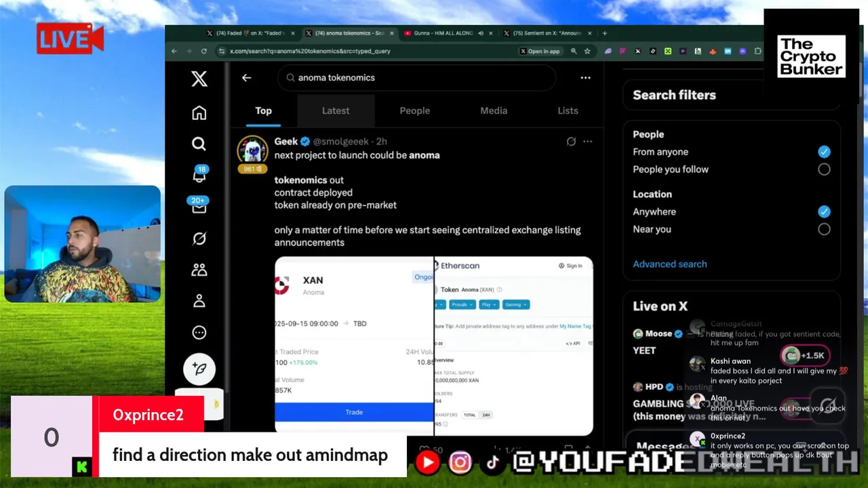This screenshot has width=868, height=488.
Task: Select 'Near you' location option
Action: click(824, 229)
